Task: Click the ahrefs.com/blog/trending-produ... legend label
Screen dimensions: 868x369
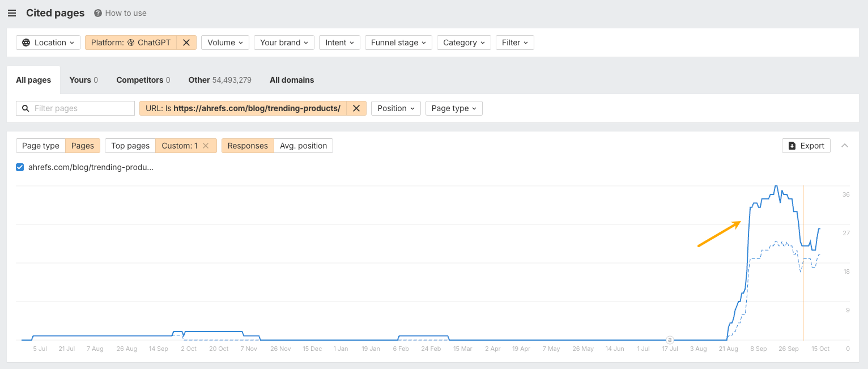Action: 91,167
